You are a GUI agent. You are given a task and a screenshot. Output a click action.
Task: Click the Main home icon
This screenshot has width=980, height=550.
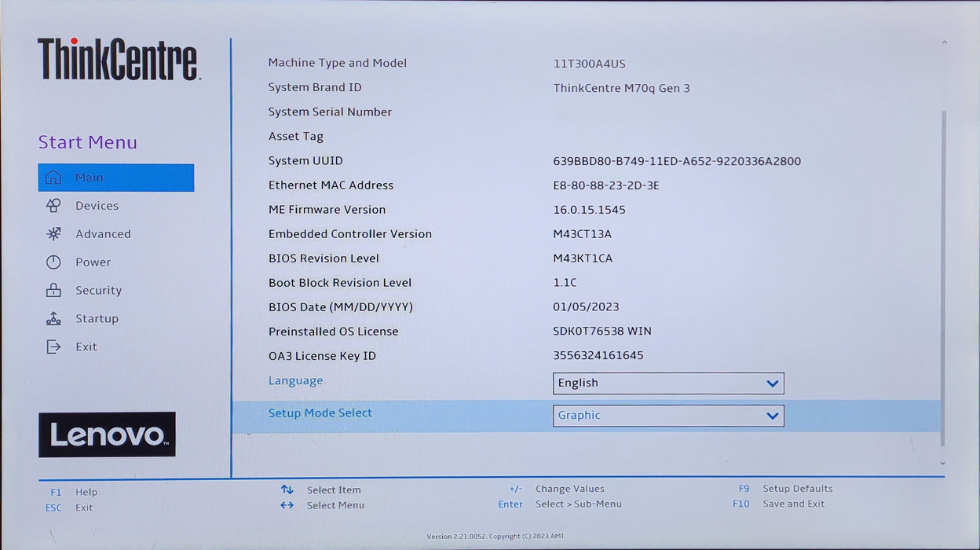[x=53, y=178]
